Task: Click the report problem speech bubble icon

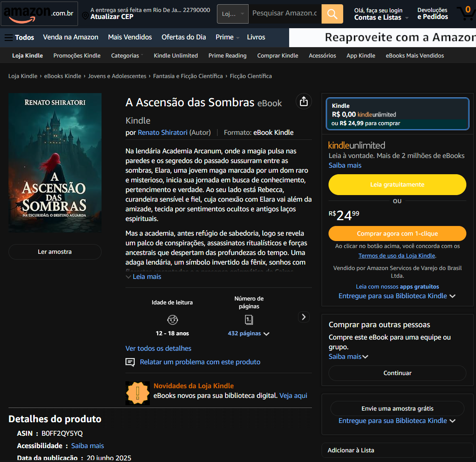Action: pyautogui.click(x=130, y=362)
